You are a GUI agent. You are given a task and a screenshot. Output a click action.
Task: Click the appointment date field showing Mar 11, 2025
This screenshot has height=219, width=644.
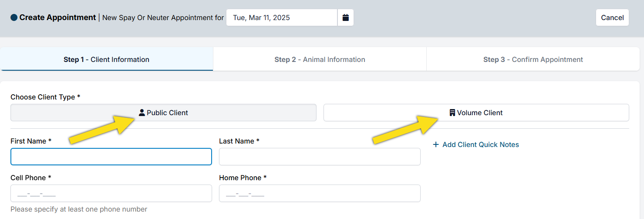[281, 17]
